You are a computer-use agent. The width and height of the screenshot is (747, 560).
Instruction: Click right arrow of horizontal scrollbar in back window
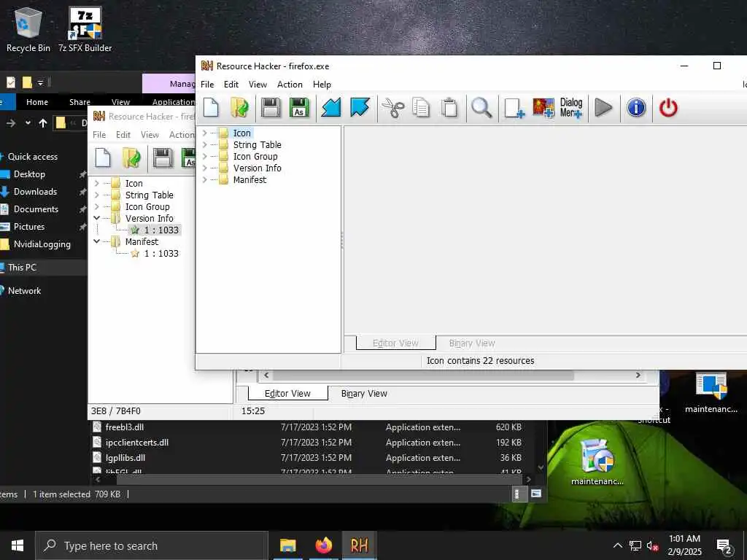638,376
